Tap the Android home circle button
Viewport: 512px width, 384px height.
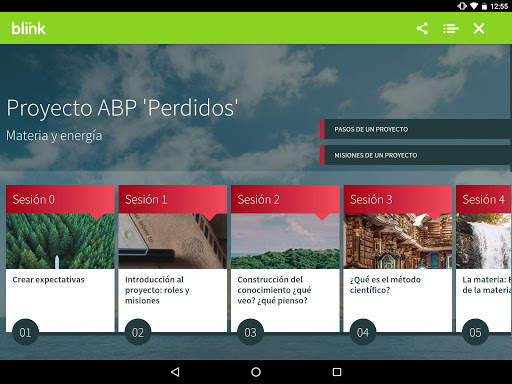point(256,372)
